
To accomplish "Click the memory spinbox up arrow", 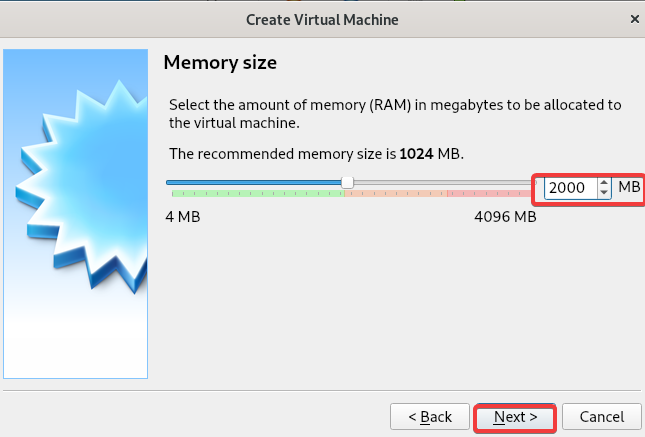I will 604,183.
